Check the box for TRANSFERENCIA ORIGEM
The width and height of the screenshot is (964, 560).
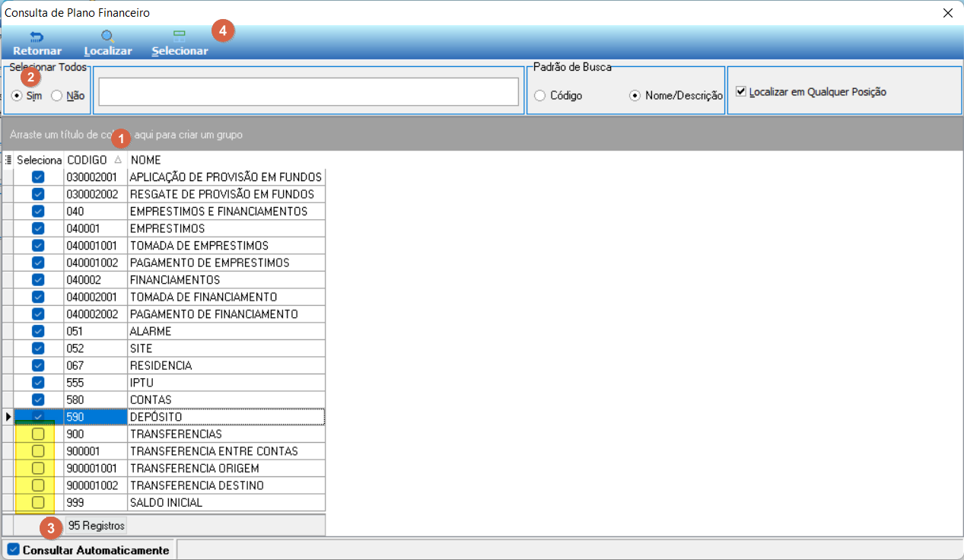click(38, 468)
